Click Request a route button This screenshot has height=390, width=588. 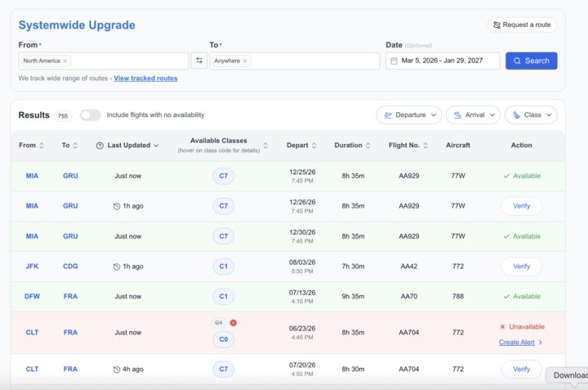click(x=522, y=25)
